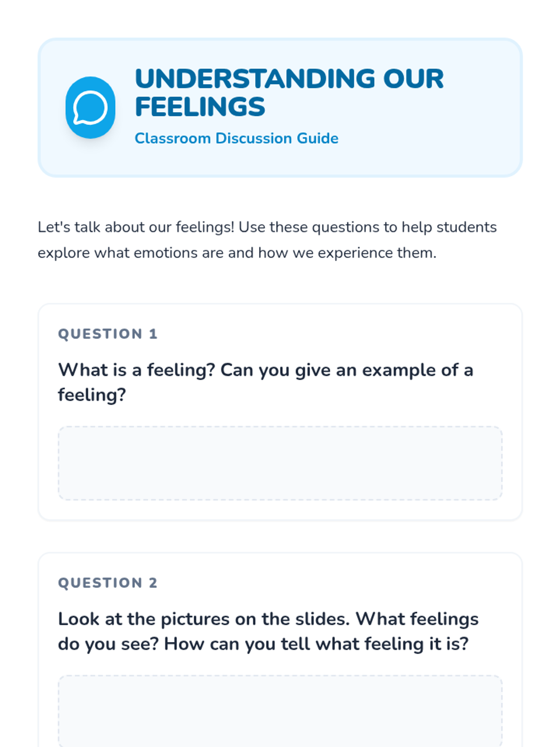The image size is (560, 747).
Task: Select the "QUESTION 1" label
Action: 107,334
